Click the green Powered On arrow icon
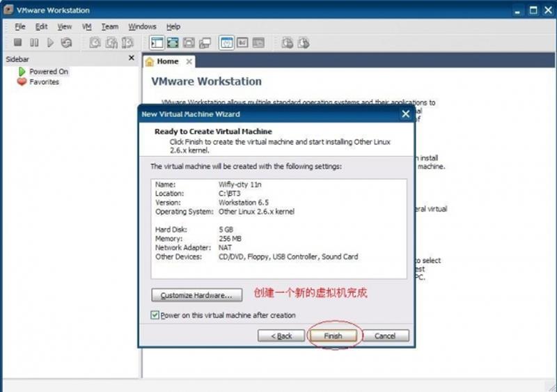The width and height of the screenshot is (557, 392). click(22, 72)
